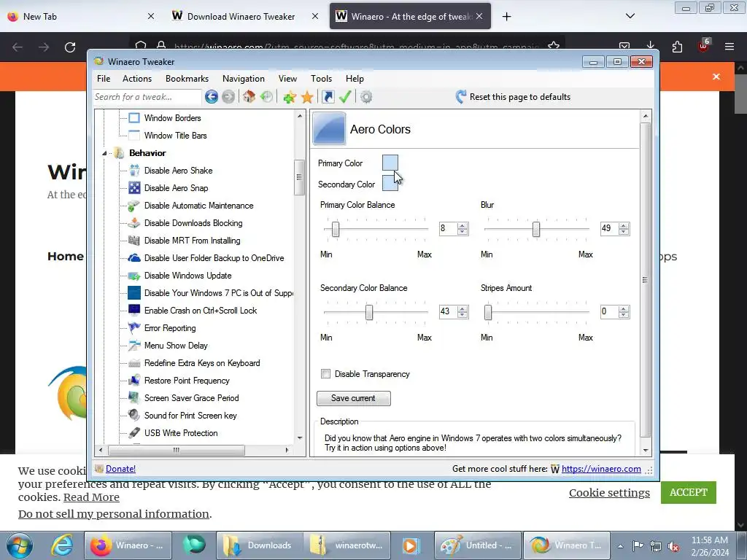
Task: Select Restore Point Frequency tweak
Action: coord(187,381)
